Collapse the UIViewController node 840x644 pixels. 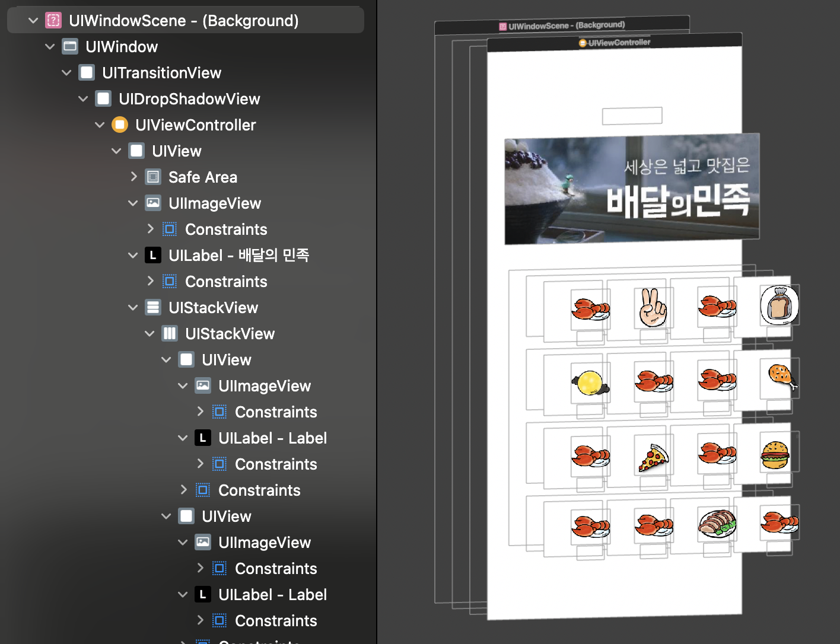click(100, 125)
